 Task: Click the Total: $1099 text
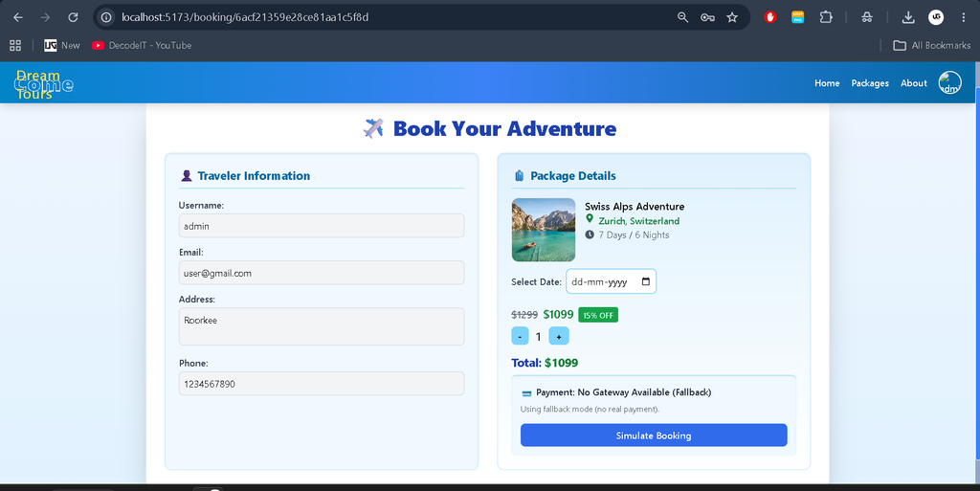point(545,363)
